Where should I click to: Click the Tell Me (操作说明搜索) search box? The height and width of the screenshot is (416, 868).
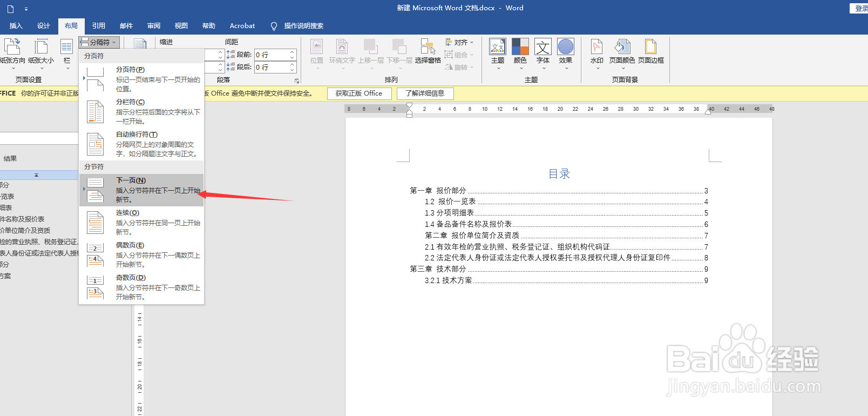(304, 25)
